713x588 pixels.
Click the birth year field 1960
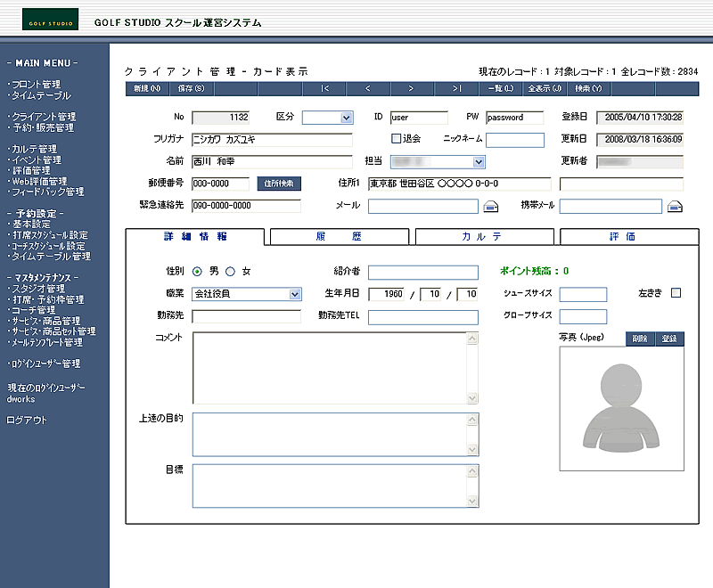tap(387, 294)
